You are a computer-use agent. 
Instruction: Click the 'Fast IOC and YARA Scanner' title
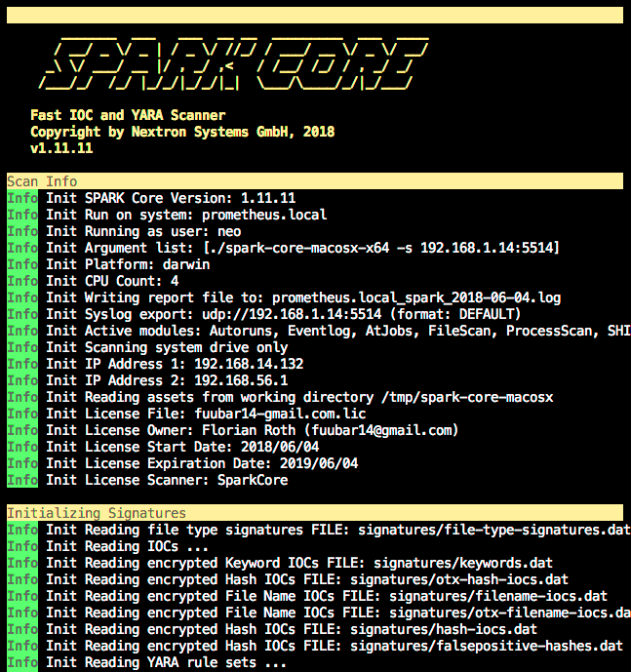pos(128,115)
